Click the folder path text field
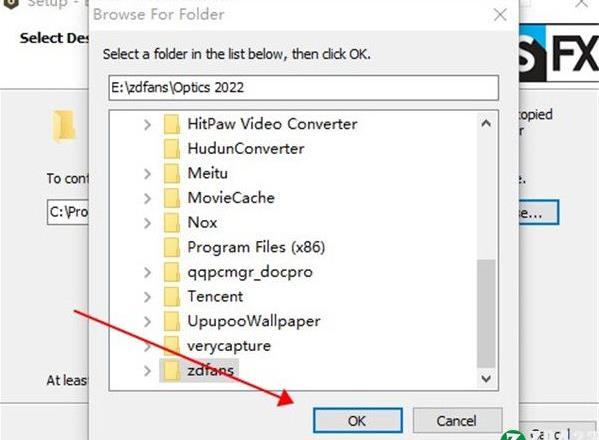The width and height of the screenshot is (599, 440). click(x=304, y=88)
